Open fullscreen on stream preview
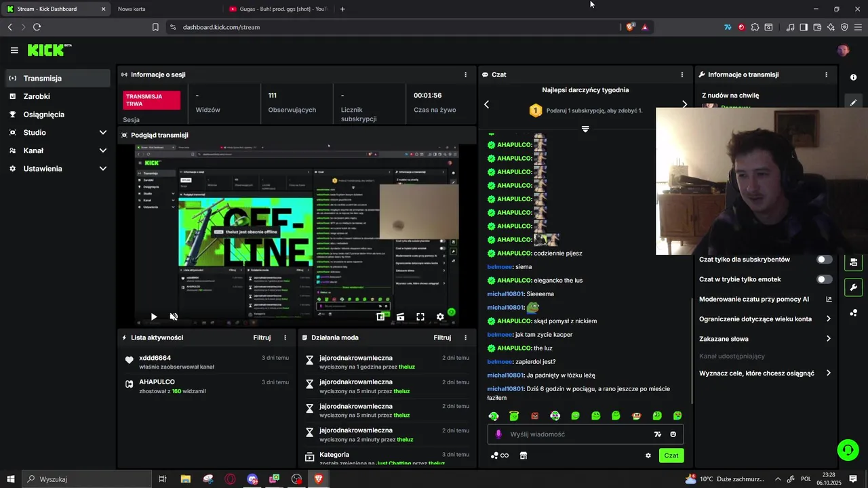The width and height of the screenshot is (868, 488). click(420, 317)
